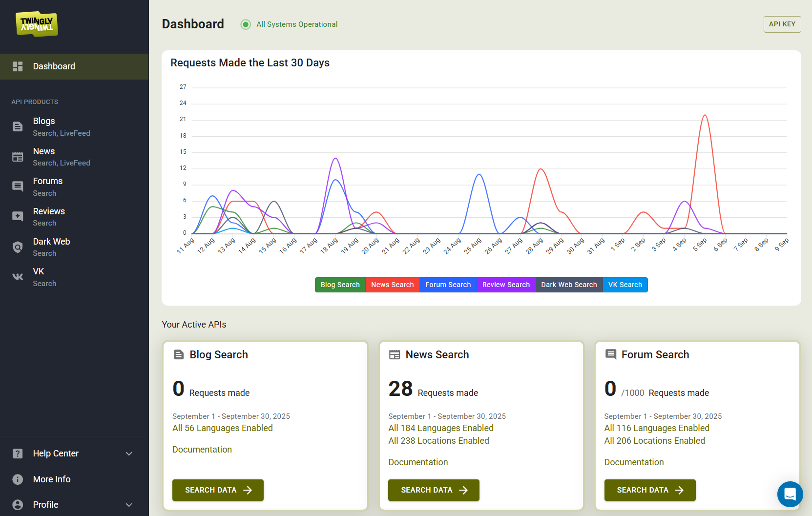812x516 pixels.
Task: Toggle Blog Search series in chart legend
Action: 340,285
